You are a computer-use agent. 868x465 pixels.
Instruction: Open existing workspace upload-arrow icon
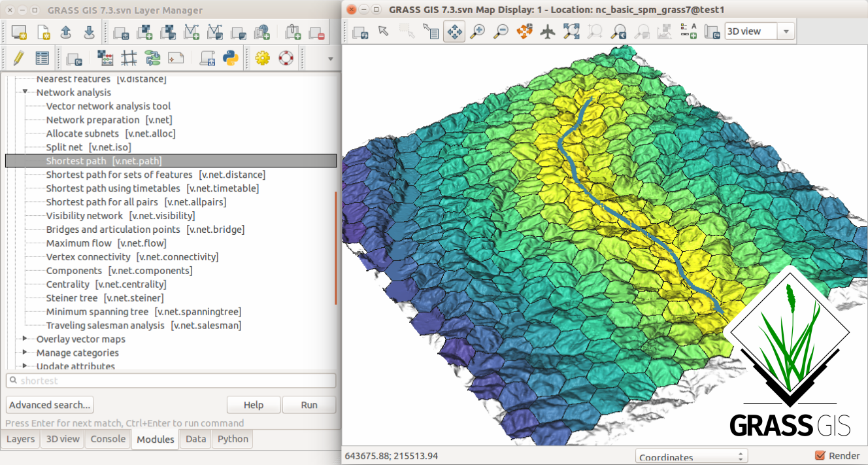(65, 33)
